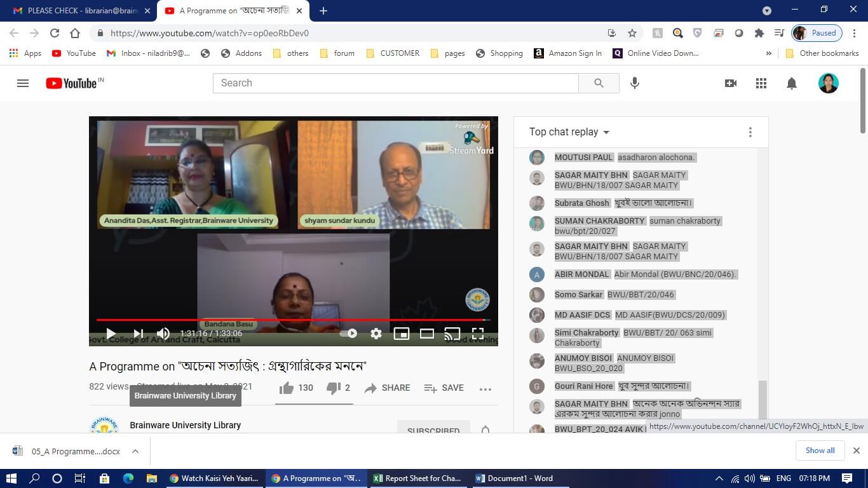Switch to theater mode view
868x488 pixels.
click(427, 334)
